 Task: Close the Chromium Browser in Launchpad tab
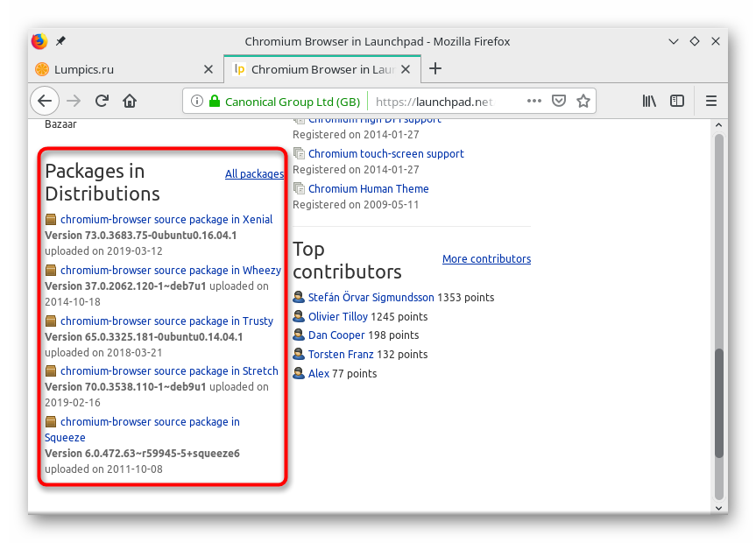(406, 69)
